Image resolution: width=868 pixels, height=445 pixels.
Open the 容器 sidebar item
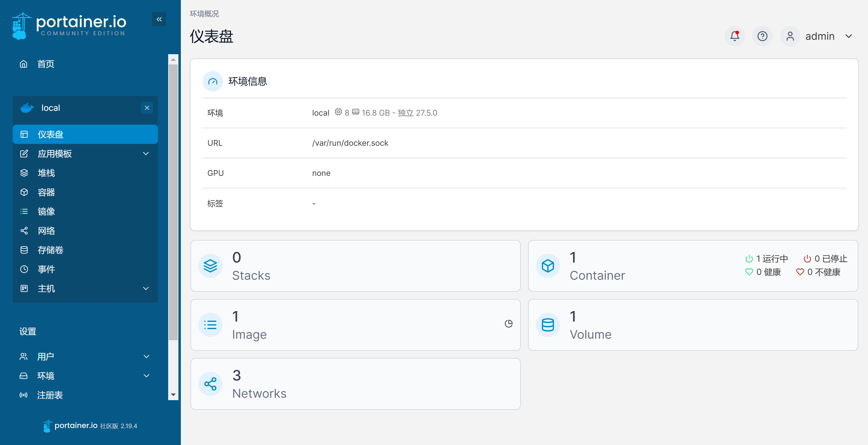[x=46, y=192]
